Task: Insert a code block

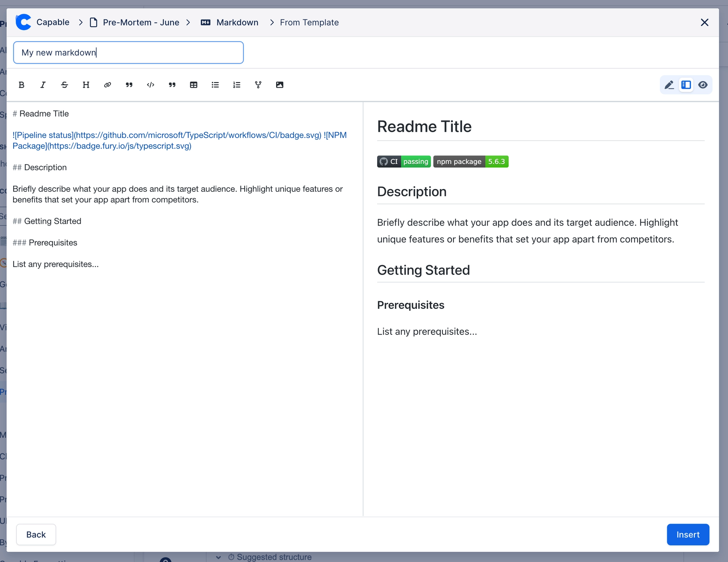Action: tap(150, 85)
